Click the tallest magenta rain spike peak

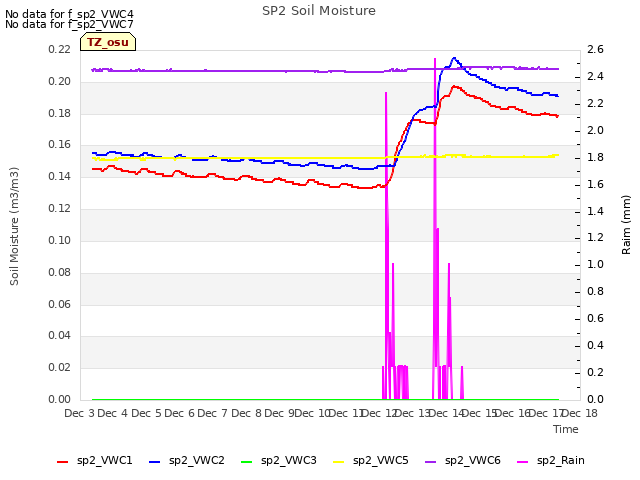435,59
